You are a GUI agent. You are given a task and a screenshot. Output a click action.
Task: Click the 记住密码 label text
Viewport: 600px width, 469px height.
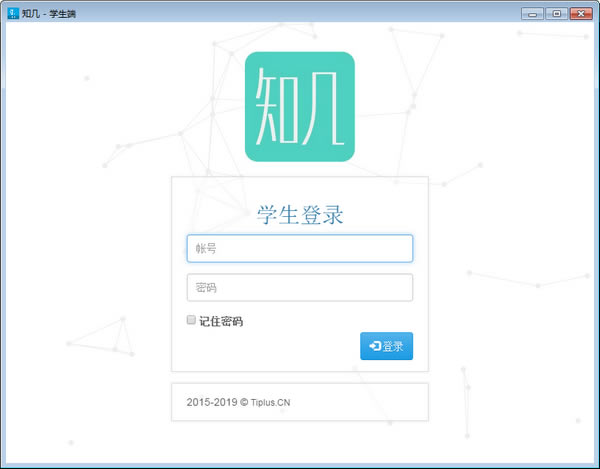(x=221, y=322)
